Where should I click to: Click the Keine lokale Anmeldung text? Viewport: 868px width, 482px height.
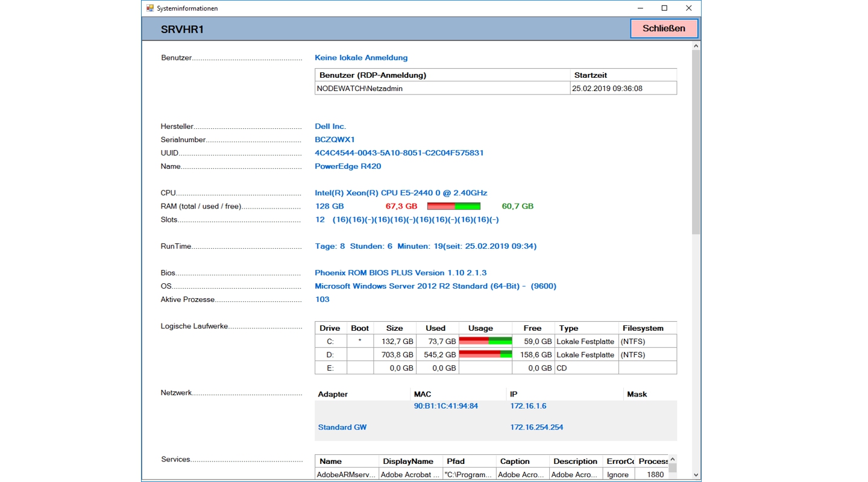coord(361,58)
